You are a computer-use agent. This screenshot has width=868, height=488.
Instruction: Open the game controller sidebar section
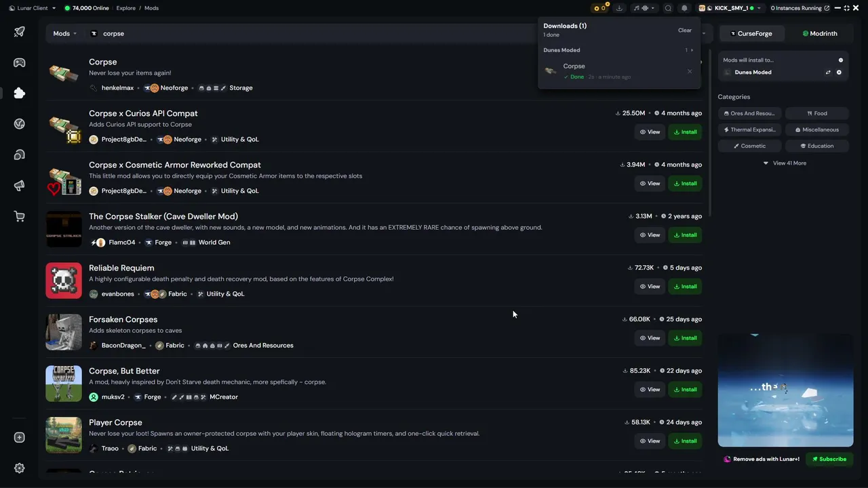click(x=19, y=62)
